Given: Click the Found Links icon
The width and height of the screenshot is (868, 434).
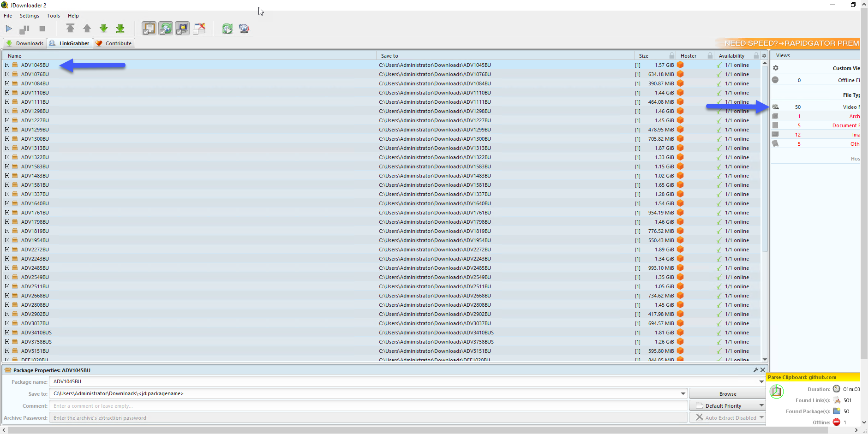Looking at the screenshot, I should [x=837, y=400].
